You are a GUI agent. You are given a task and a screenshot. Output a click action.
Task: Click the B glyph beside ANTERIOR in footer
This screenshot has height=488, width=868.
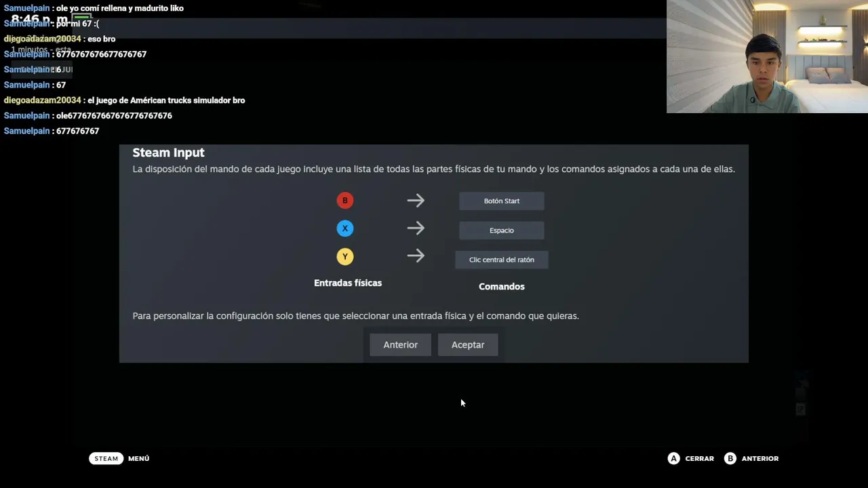click(x=730, y=458)
